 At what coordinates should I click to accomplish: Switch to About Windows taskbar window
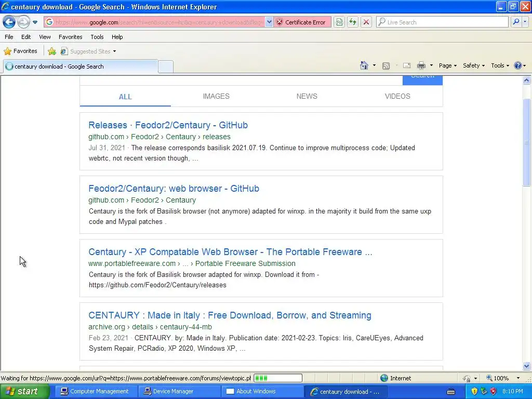coord(262,392)
